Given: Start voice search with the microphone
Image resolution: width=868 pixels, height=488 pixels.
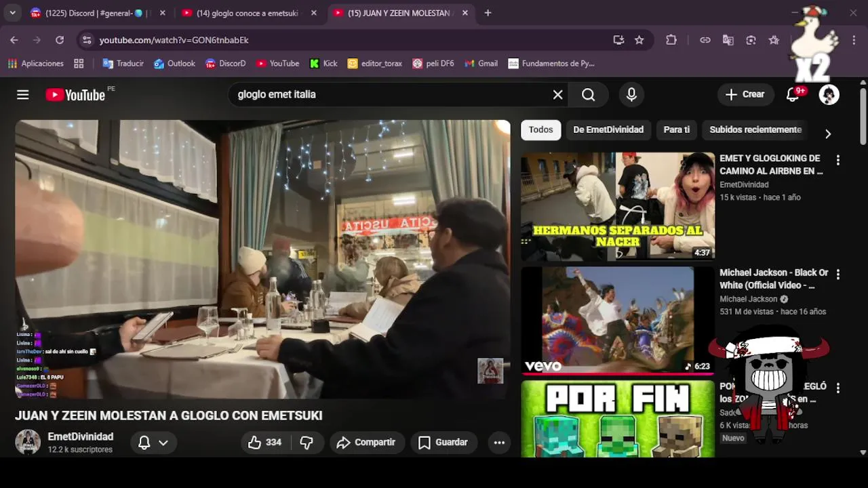Looking at the screenshot, I should click(631, 95).
